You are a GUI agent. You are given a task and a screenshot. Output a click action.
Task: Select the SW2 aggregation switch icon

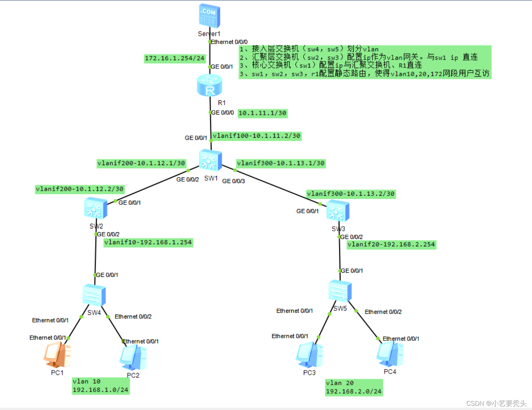pyautogui.click(x=95, y=208)
